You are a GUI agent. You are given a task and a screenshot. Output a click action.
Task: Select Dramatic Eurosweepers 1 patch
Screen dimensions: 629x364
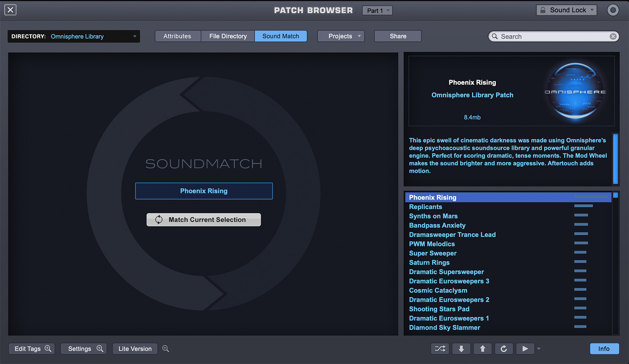click(x=508, y=318)
